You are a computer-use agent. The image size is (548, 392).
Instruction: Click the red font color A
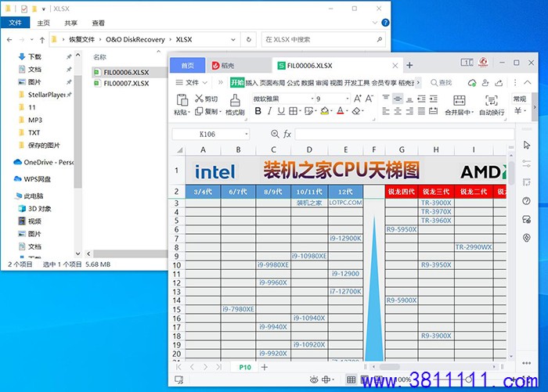pyautogui.click(x=341, y=111)
